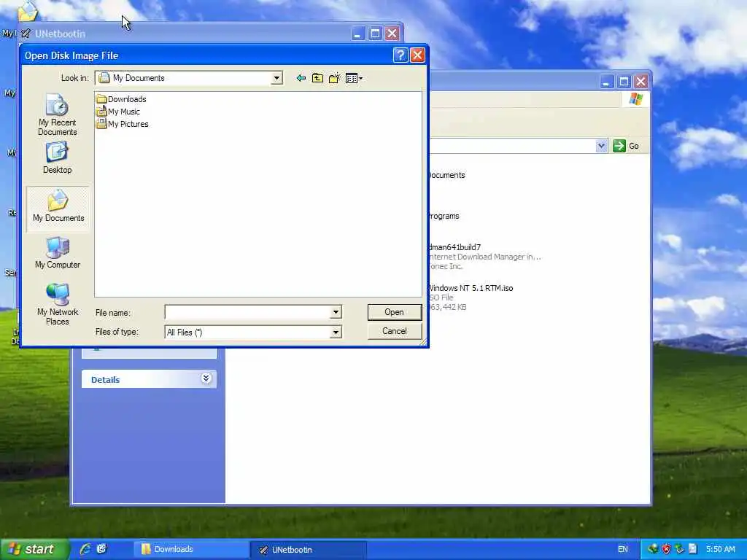The height and width of the screenshot is (560, 747).
Task: Click the EN language indicator
Action: point(623,549)
